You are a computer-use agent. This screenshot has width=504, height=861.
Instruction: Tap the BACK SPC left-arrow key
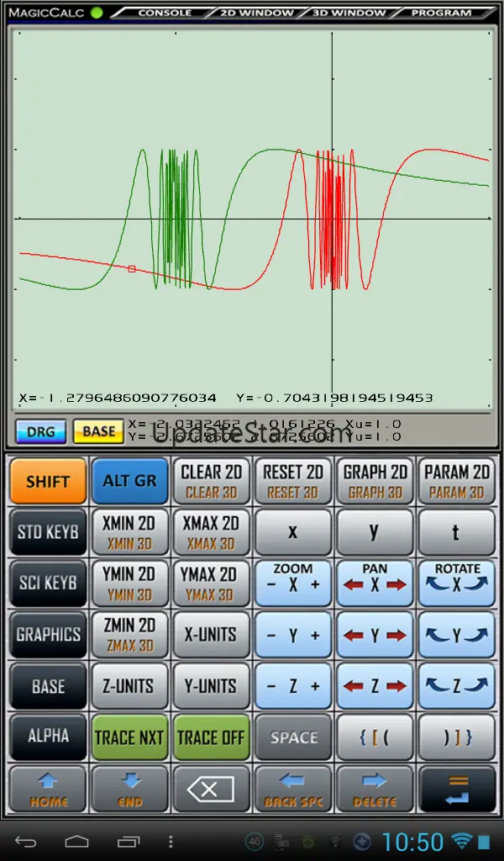[x=293, y=790]
